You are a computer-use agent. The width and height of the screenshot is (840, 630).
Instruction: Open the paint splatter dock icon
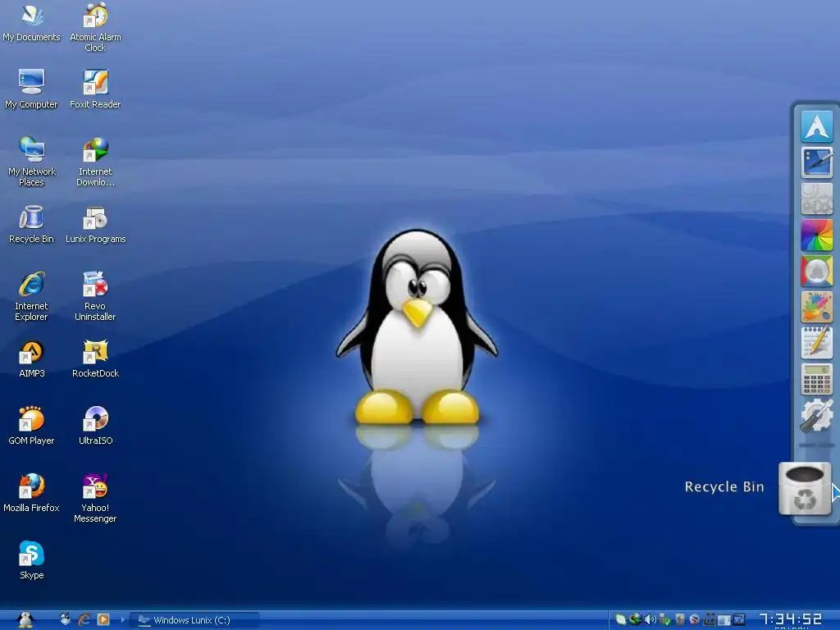click(816, 307)
